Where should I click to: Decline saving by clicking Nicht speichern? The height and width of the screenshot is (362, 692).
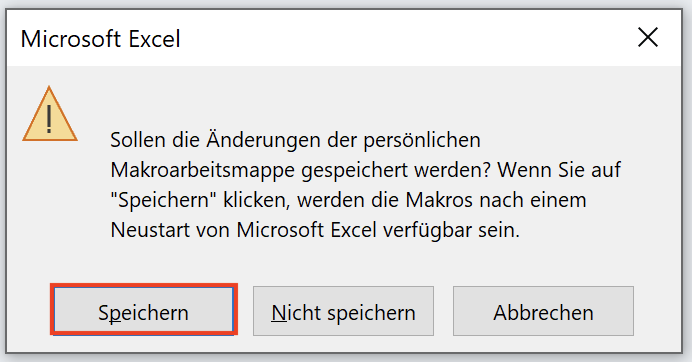tap(343, 311)
